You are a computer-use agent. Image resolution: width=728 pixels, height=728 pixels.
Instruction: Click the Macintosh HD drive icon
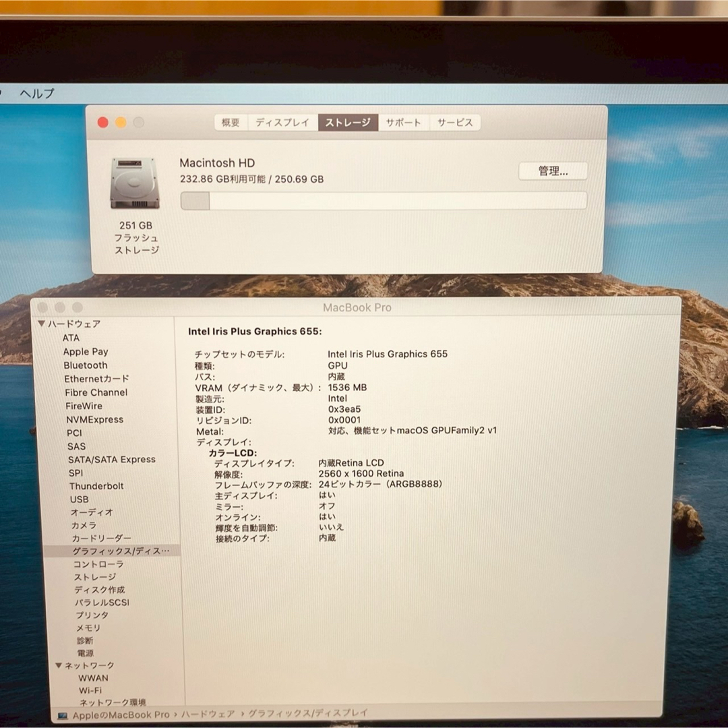tap(135, 183)
